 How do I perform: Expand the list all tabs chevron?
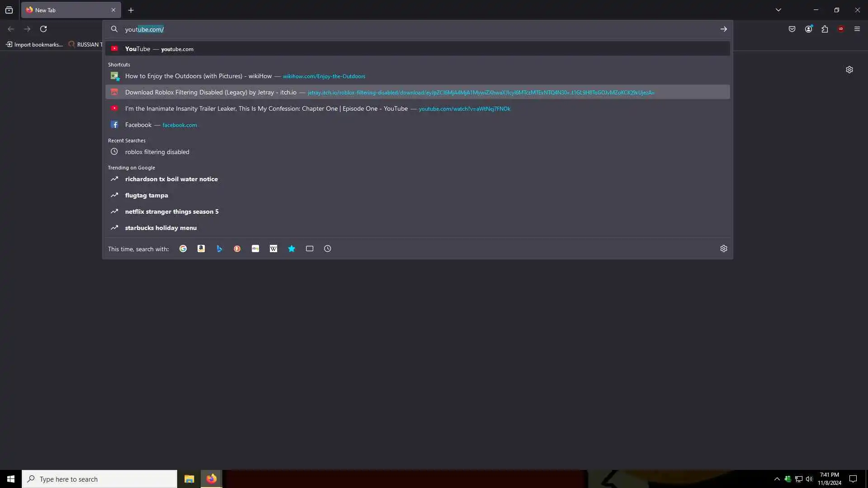point(778,10)
